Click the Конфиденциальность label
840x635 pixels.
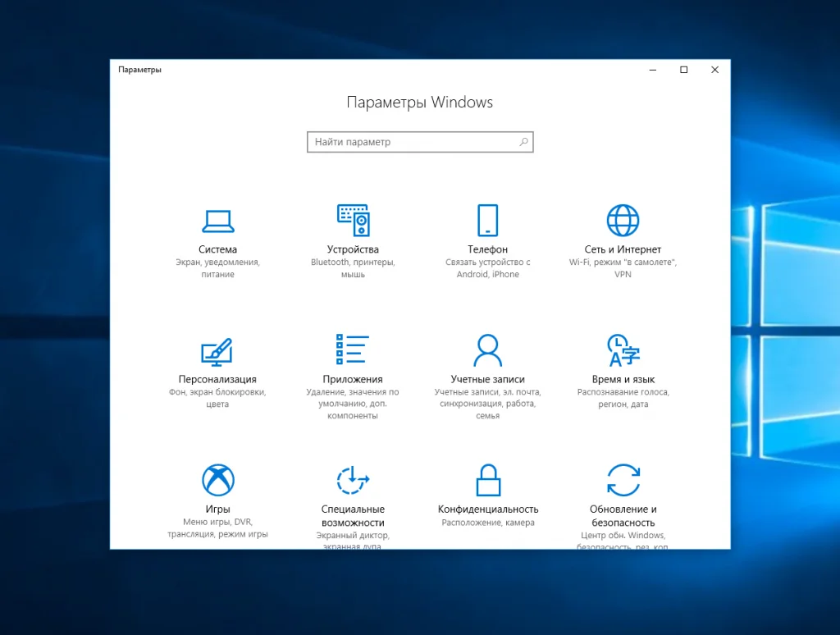488,509
